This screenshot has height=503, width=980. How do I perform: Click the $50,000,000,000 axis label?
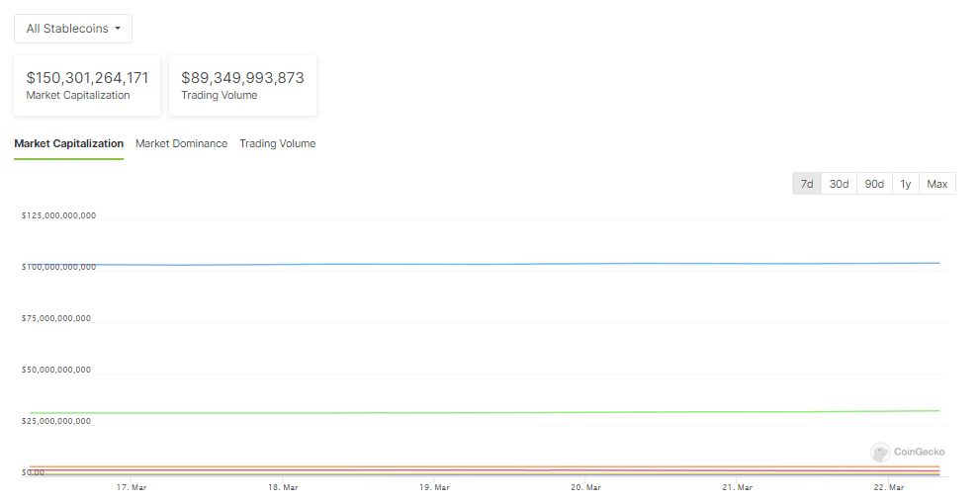click(x=56, y=370)
